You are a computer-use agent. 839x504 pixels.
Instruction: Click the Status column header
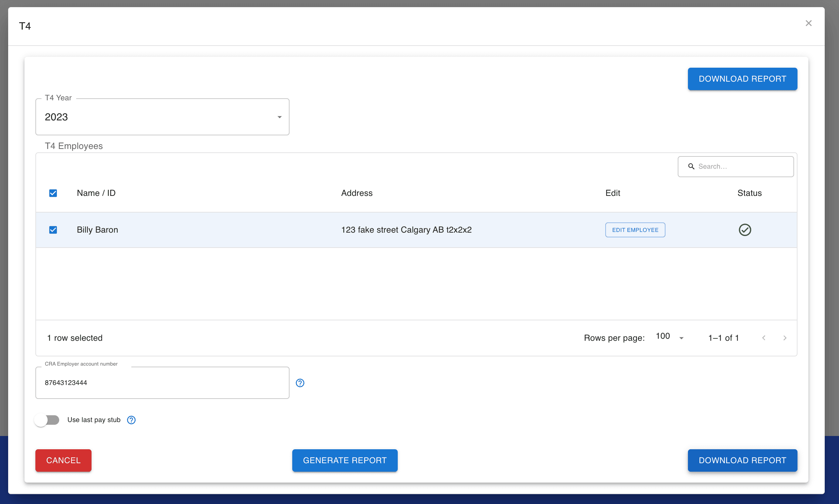coord(749,193)
